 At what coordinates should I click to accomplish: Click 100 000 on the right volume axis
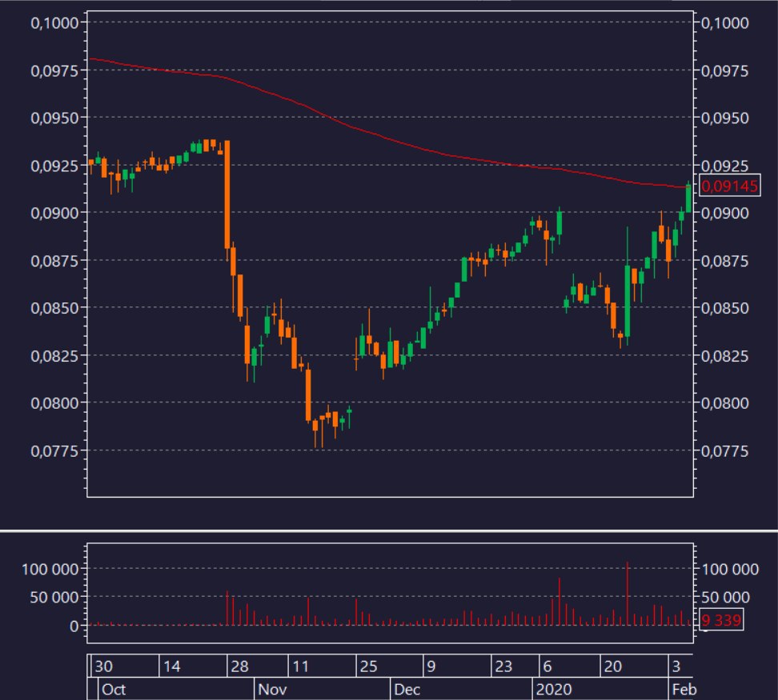[730, 569]
